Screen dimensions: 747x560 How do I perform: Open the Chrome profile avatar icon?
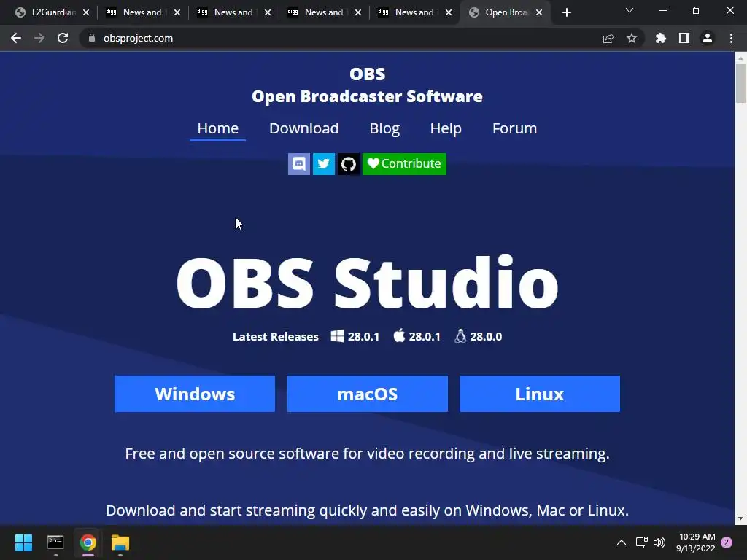708,38
